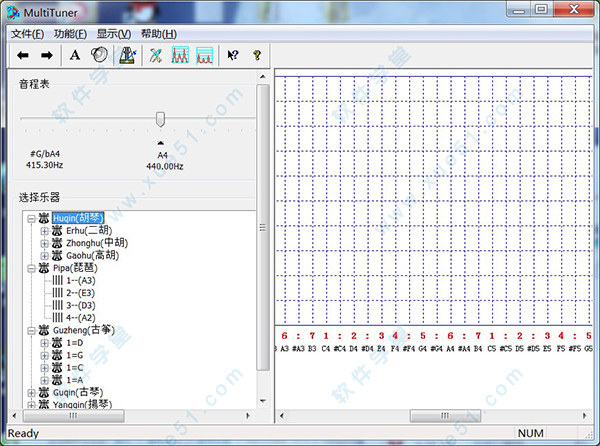Expand the Gaohu tree node
This screenshot has width=600, height=446.
tap(44, 256)
